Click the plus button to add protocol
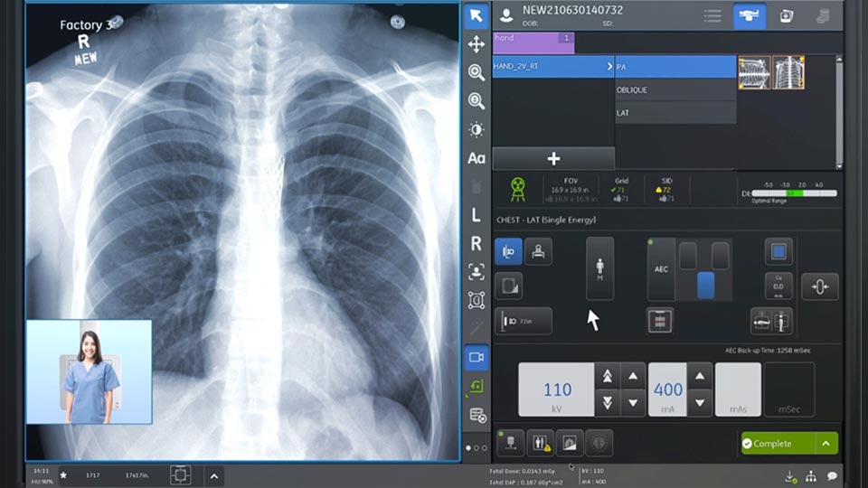Viewport: 868px width, 488px height. [553, 158]
